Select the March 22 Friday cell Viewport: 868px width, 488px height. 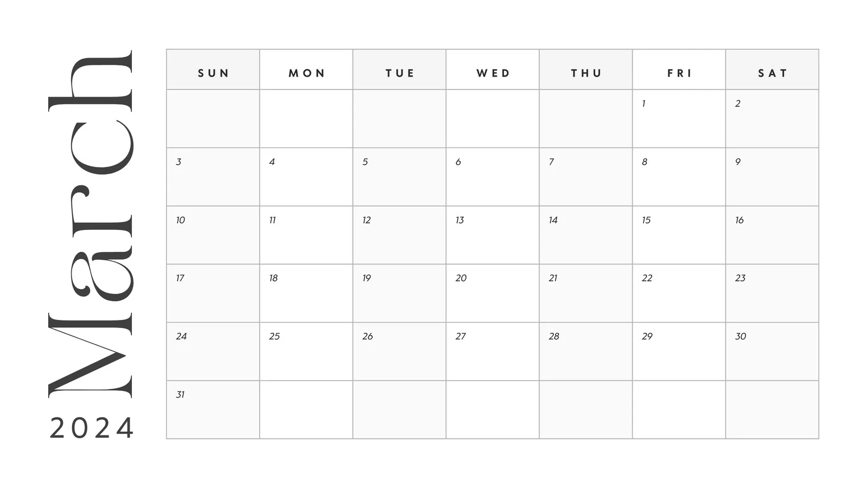pos(679,293)
